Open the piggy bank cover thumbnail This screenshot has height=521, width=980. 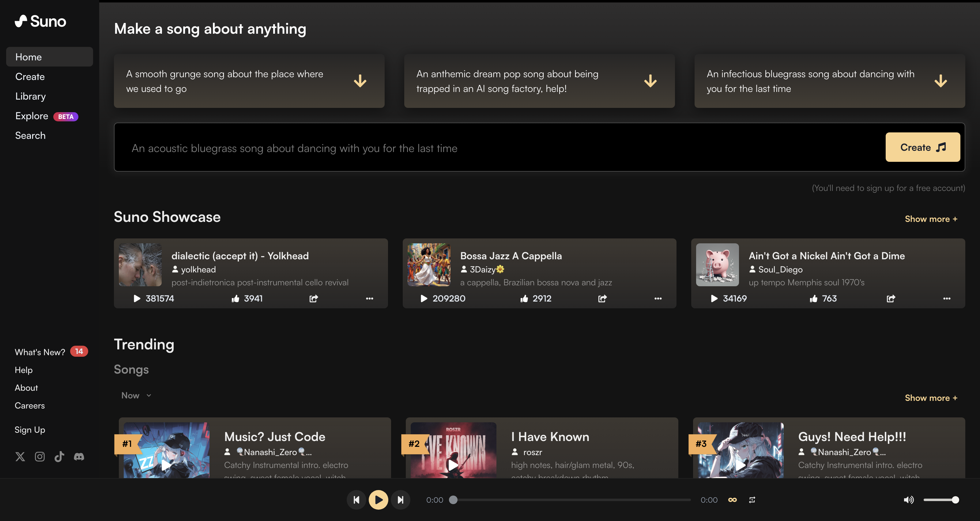718,265
